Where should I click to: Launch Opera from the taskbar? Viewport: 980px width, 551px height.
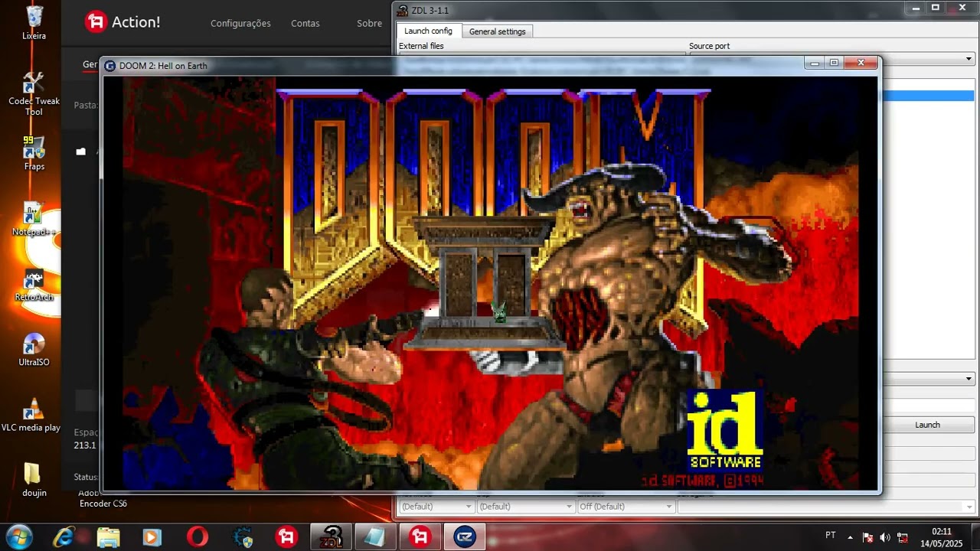197,536
